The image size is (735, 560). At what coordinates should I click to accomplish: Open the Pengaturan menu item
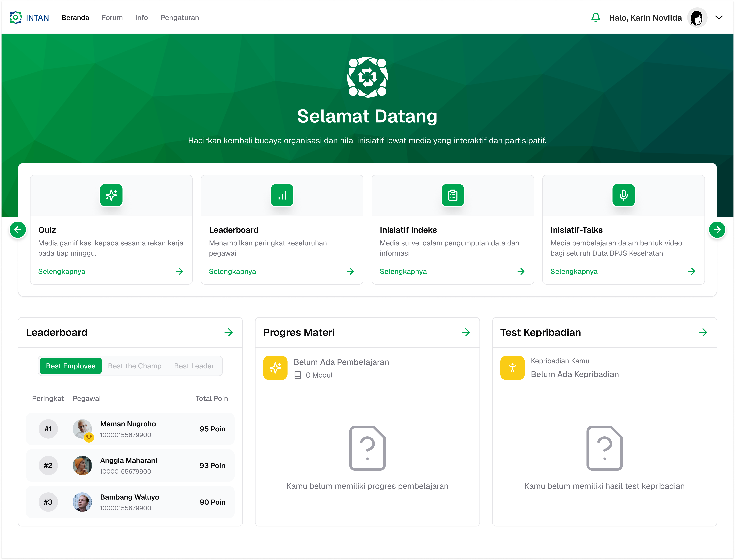pos(180,18)
